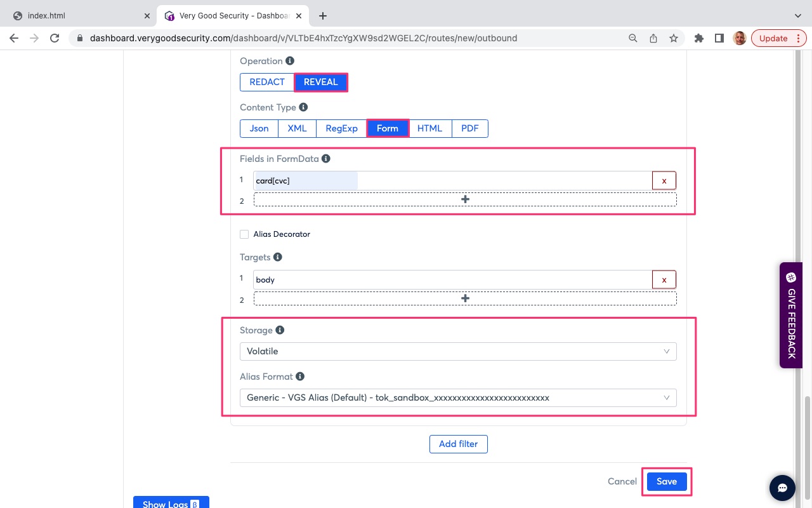Click the Alias Format info icon
Screen dimensions: 812x508
(300, 377)
